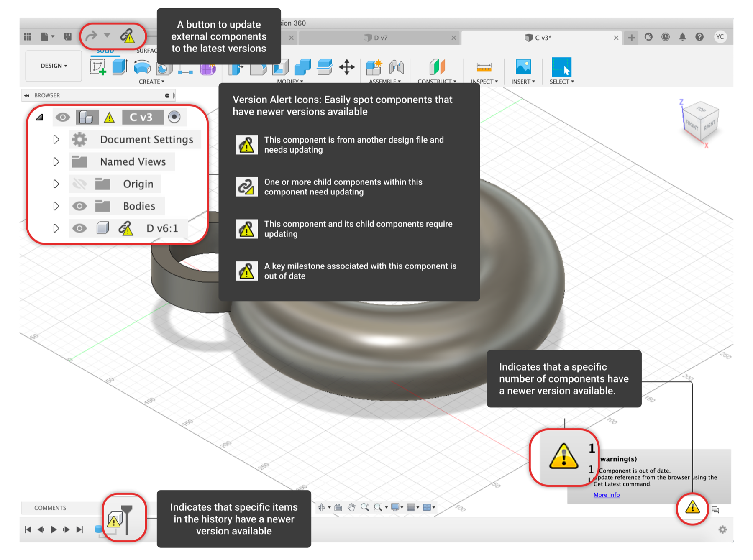Expand the Bodies folder node
The width and height of the screenshot is (753, 560).
pos(56,206)
